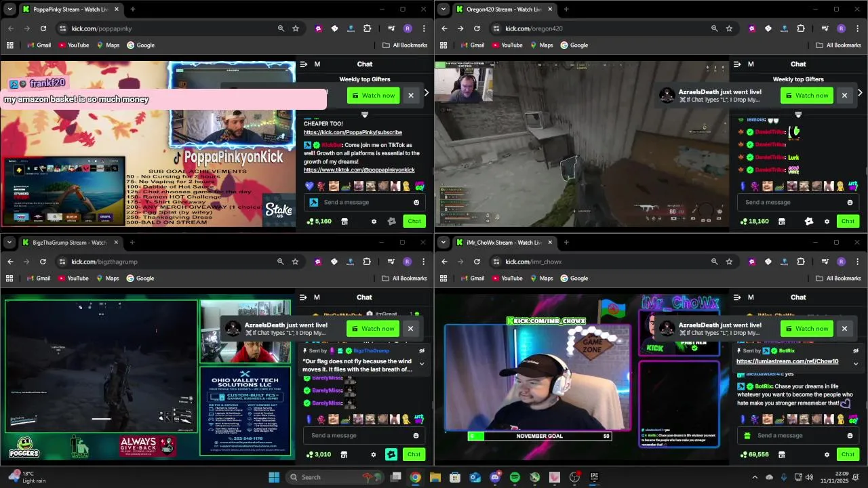This screenshot has height=488, width=868.
Task: Click Watch now in PoppaPinky window
Action: click(x=373, y=96)
